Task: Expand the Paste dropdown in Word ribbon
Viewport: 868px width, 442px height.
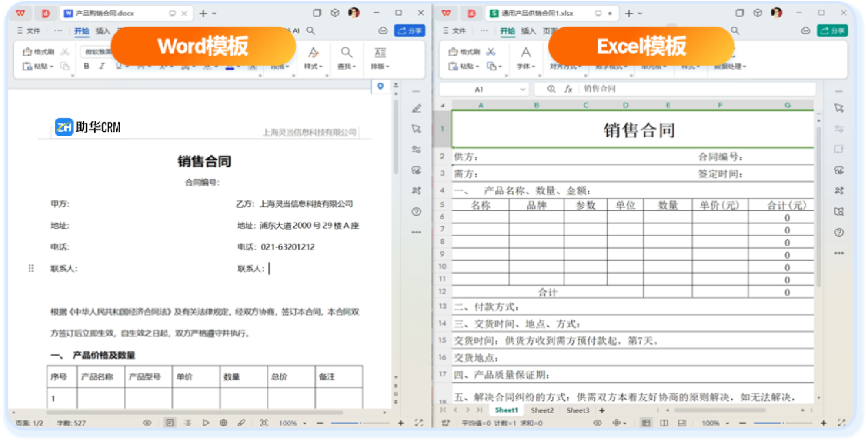Action: pyautogui.click(x=51, y=66)
